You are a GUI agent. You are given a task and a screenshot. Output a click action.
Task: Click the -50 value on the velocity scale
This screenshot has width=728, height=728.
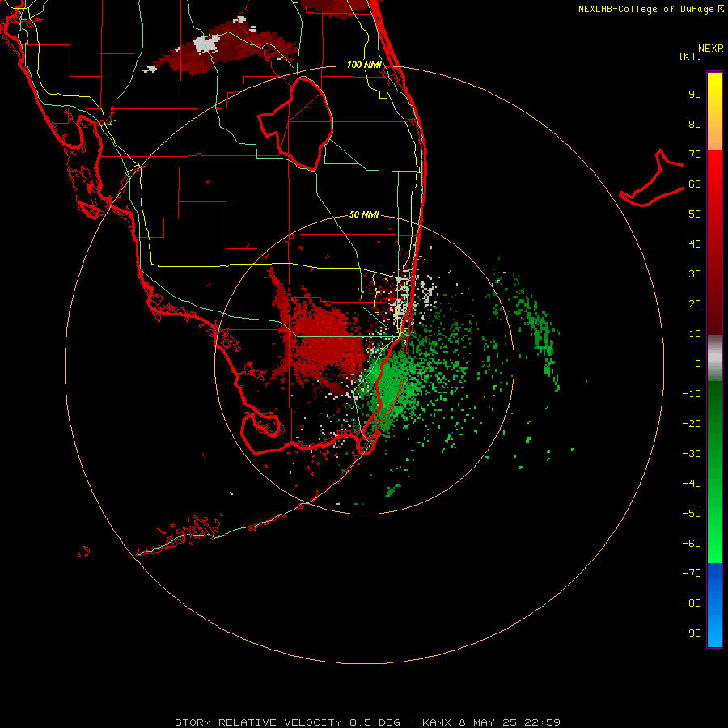point(692,514)
